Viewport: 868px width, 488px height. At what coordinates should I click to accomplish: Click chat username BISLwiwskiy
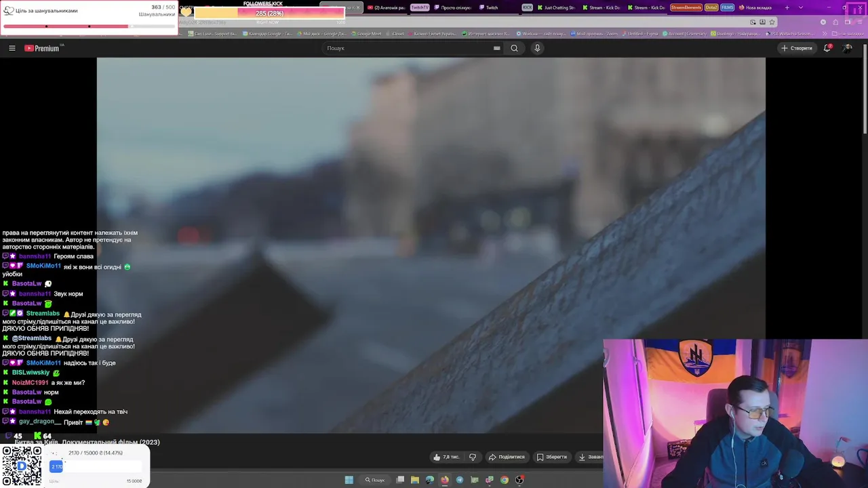click(31, 373)
